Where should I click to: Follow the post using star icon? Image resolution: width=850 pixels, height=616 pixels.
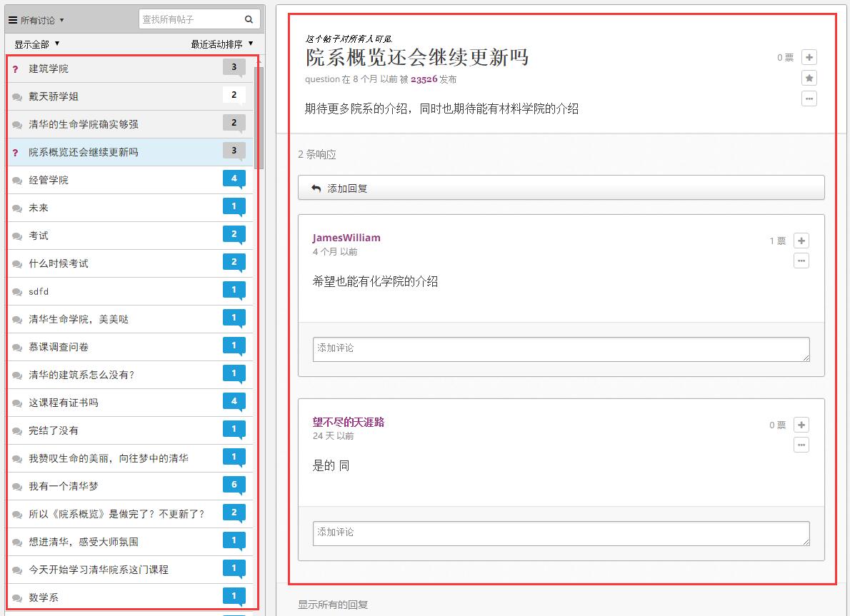pos(809,78)
